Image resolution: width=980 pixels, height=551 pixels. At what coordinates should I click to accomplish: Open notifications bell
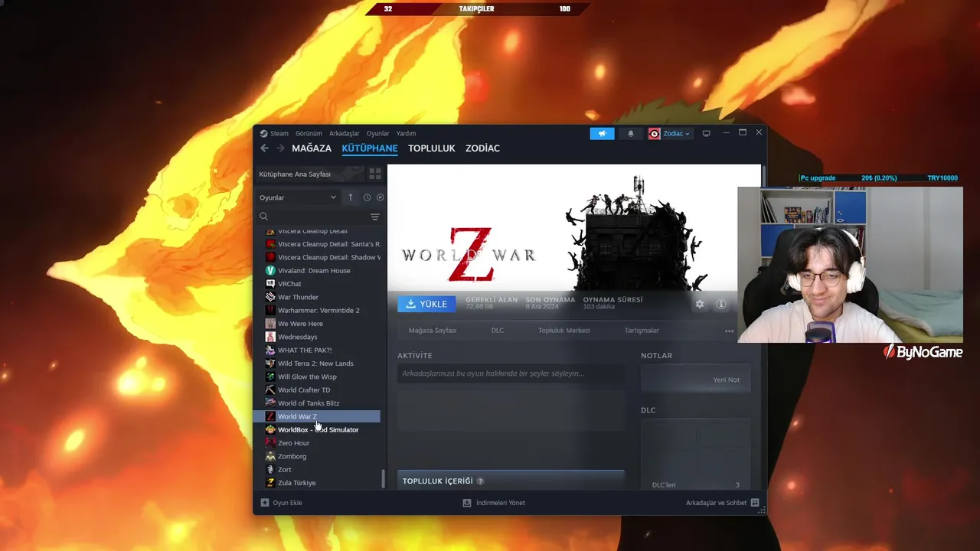click(x=631, y=133)
